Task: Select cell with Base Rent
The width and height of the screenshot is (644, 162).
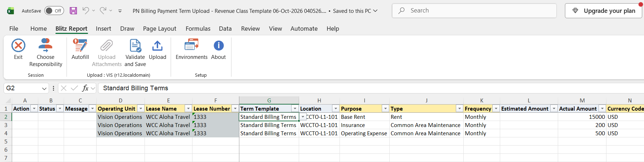Action: [x=365, y=117]
